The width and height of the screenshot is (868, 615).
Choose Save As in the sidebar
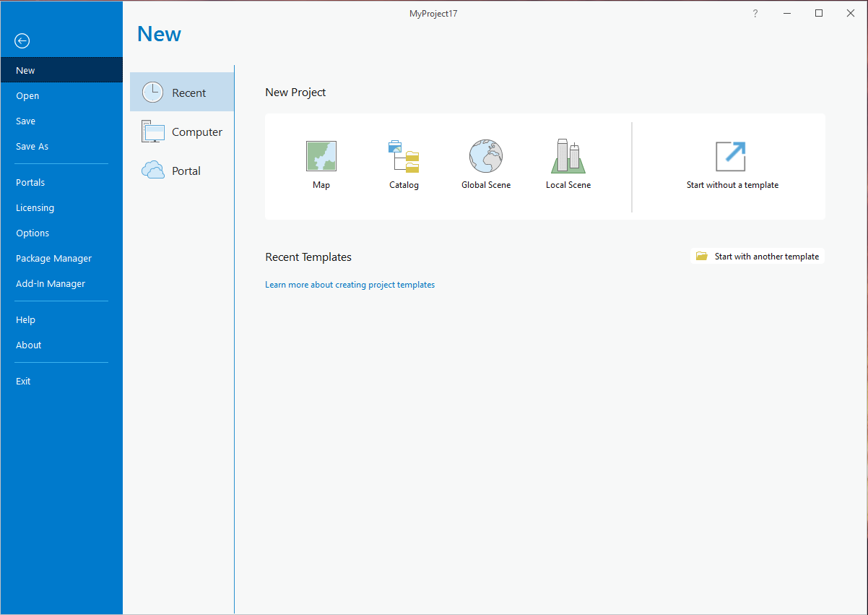click(32, 147)
